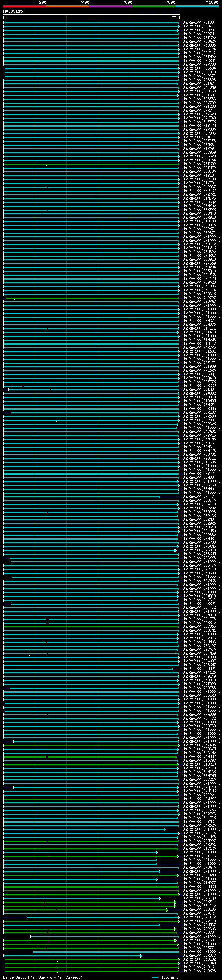Select the label UniRef100_Q7QAT0
This screenshot has height=980, width=222.
(x=199, y=868)
